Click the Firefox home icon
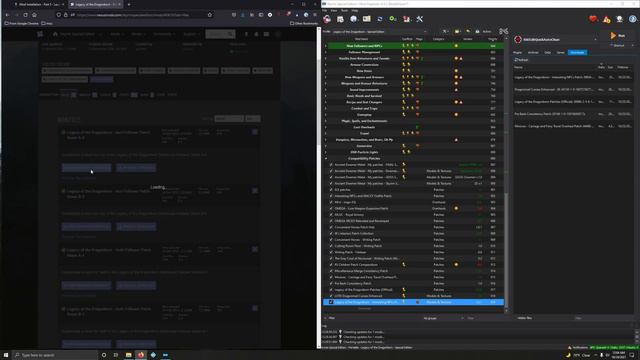The image size is (640, 360). pos(34,15)
